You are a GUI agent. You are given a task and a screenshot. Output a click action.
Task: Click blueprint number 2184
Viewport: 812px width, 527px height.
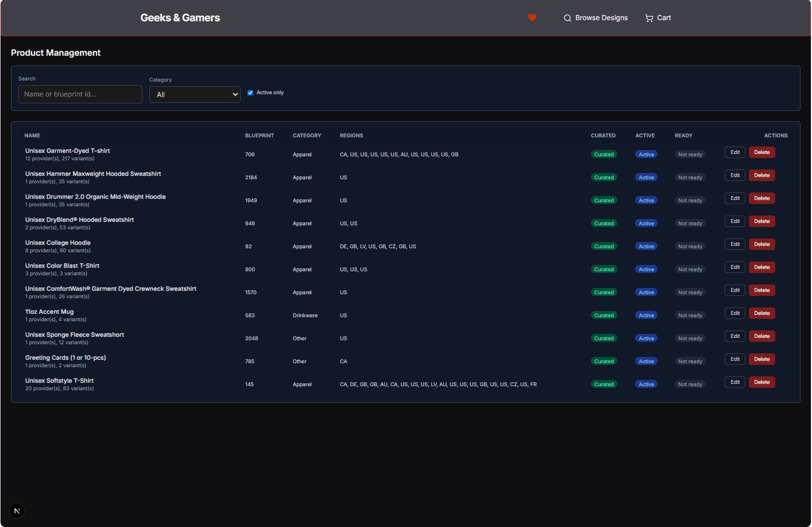251,178
